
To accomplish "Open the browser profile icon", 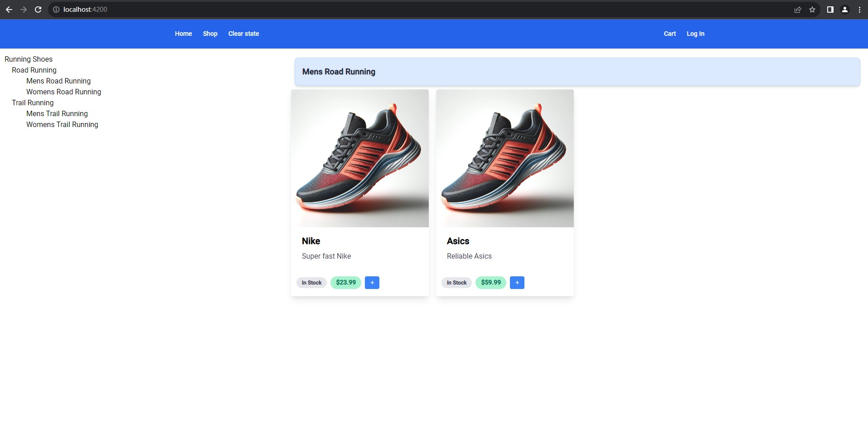I will point(845,10).
